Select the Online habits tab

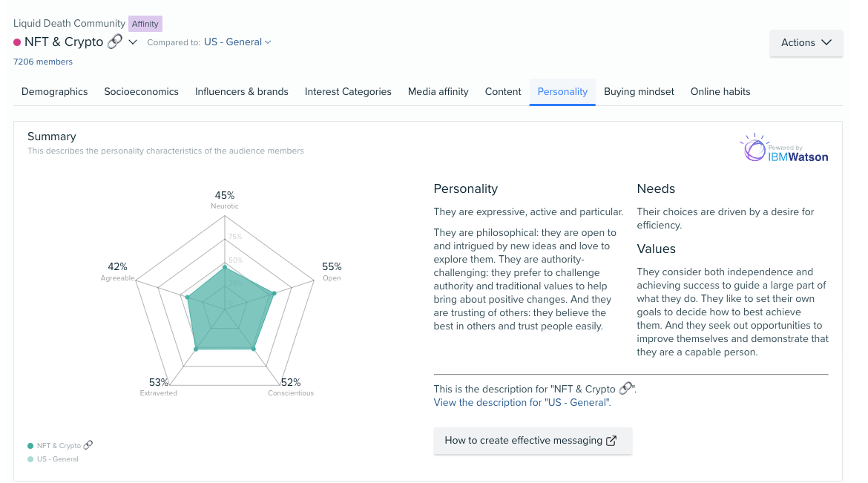pos(720,91)
